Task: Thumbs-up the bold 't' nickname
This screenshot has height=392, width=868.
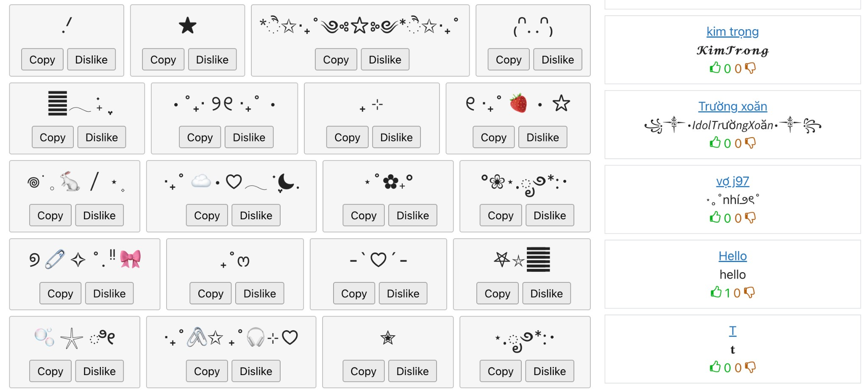Action: click(x=715, y=367)
